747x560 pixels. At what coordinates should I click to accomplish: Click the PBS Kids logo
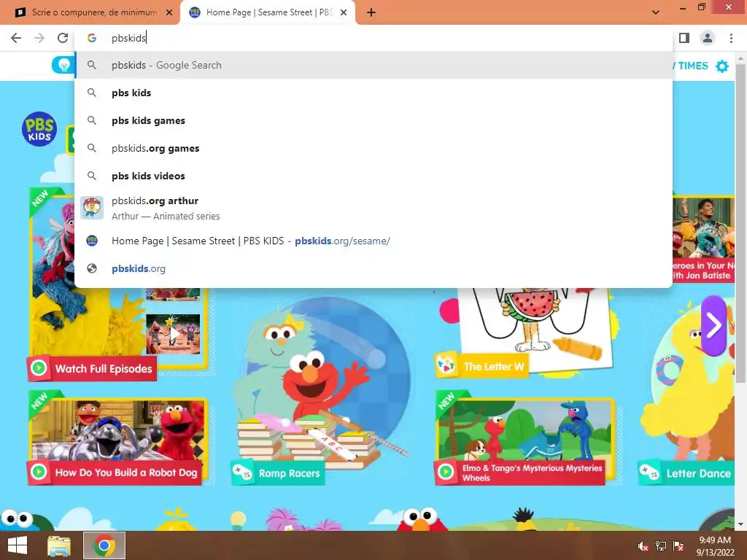[x=39, y=129]
